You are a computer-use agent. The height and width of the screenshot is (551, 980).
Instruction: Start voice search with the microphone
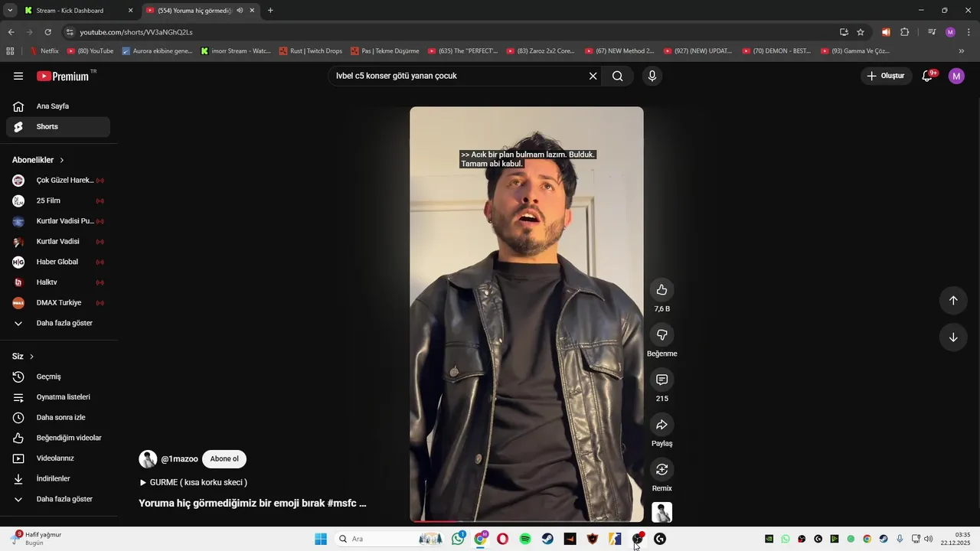[x=652, y=76]
